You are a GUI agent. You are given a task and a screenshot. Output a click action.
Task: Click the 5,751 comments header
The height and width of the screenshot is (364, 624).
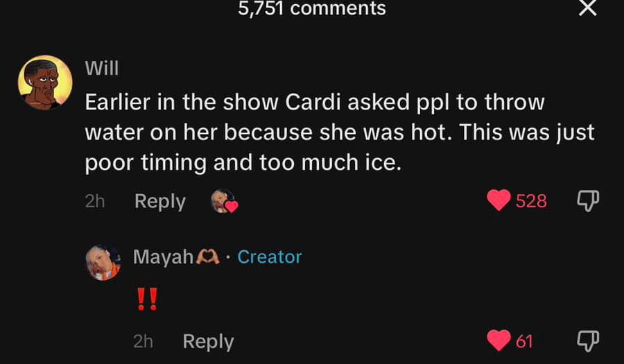pos(312,8)
